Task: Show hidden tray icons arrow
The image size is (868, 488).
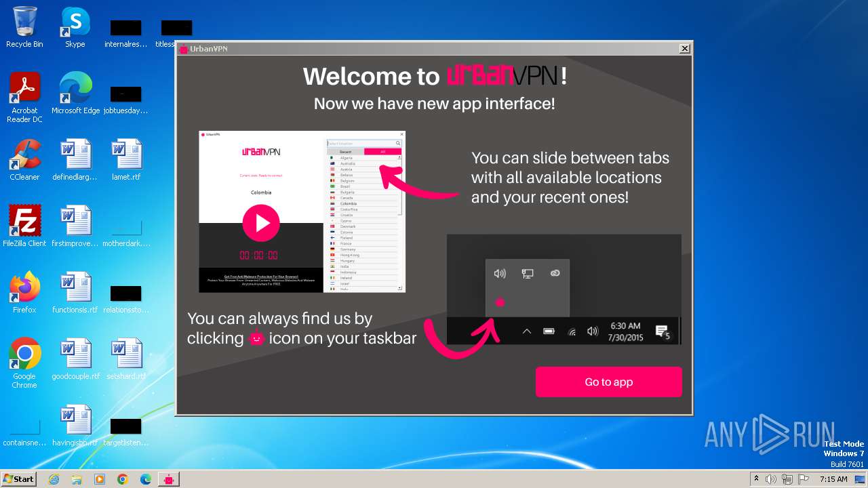Action: 756,479
